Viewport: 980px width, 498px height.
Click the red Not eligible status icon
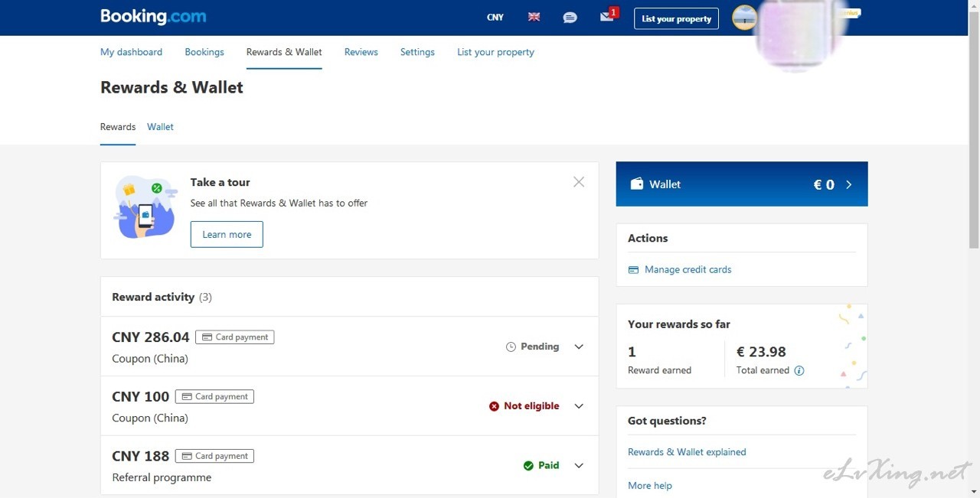(494, 406)
